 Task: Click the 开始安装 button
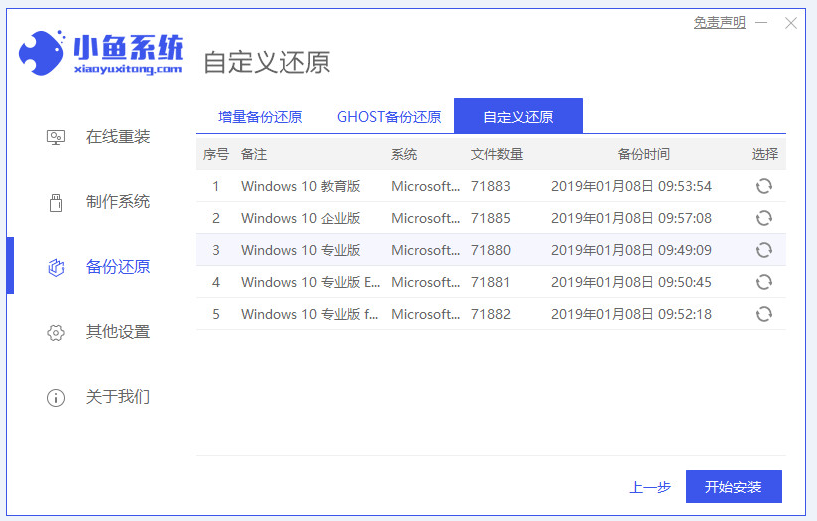[734, 487]
